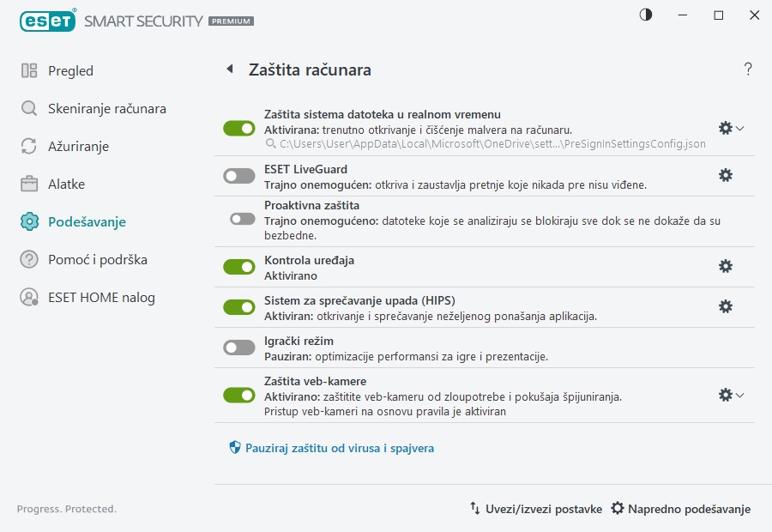Click Uvezi/izvezi postavke
Viewport: 772px width, 532px height.
point(536,509)
